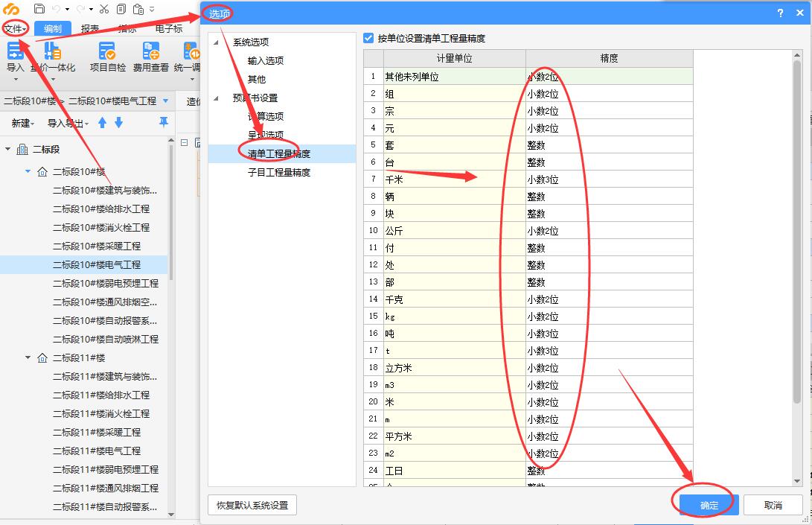812x525 pixels.
Task: Collapse the 系统选项 tree node
Action: click(217, 42)
